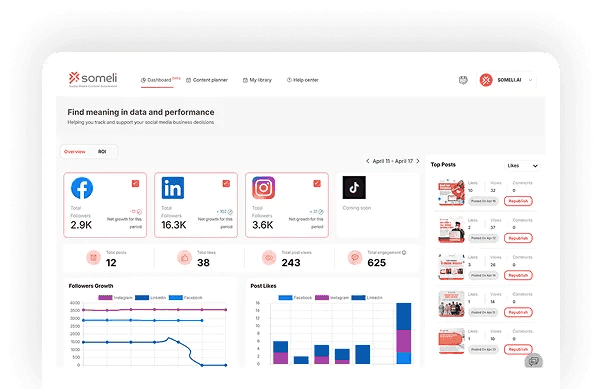
Task: Republish the top post with 10 likes
Action: point(518,201)
